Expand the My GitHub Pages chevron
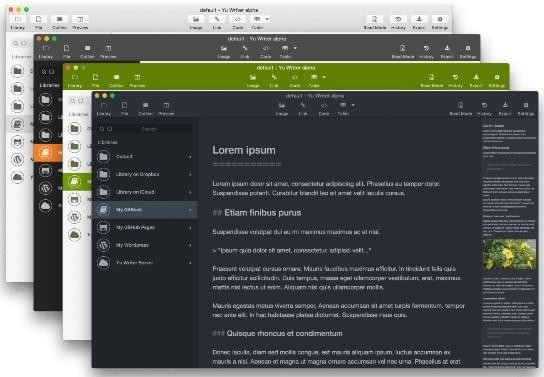The width and height of the screenshot is (544, 377). (x=190, y=228)
